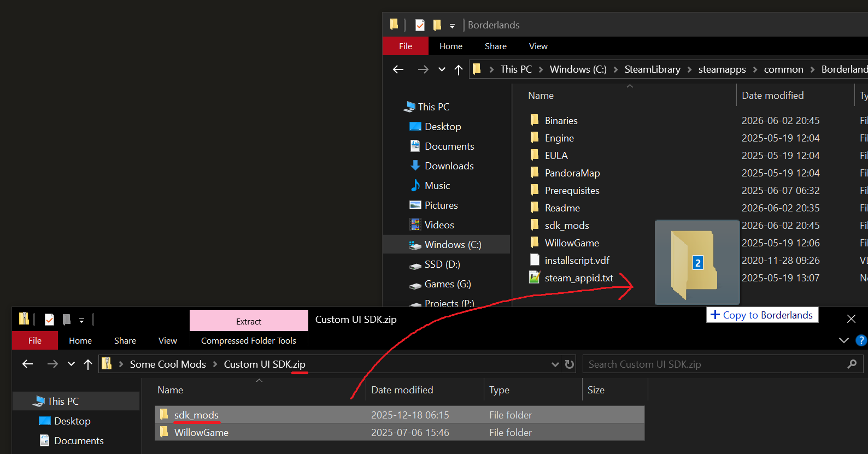
Task: Expand chevron after 'SteamLibrary' breadcrumb
Action: [x=689, y=69]
